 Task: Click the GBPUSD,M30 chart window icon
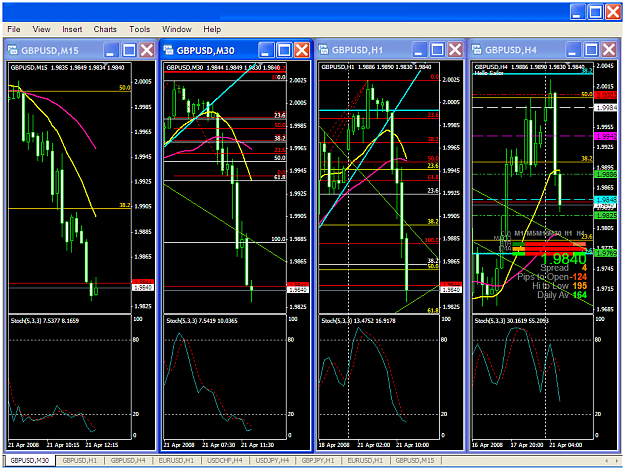point(168,50)
